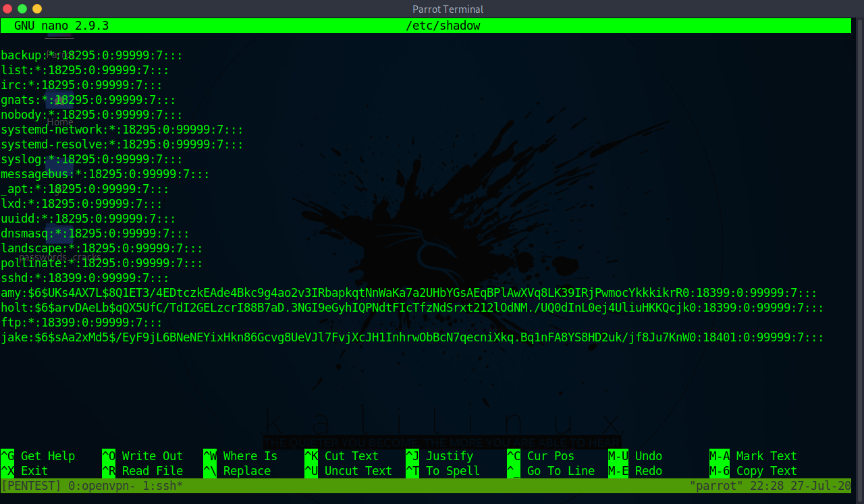The width and height of the screenshot is (864, 504).
Task: Place cursor on the gnats line
Action: pos(88,100)
